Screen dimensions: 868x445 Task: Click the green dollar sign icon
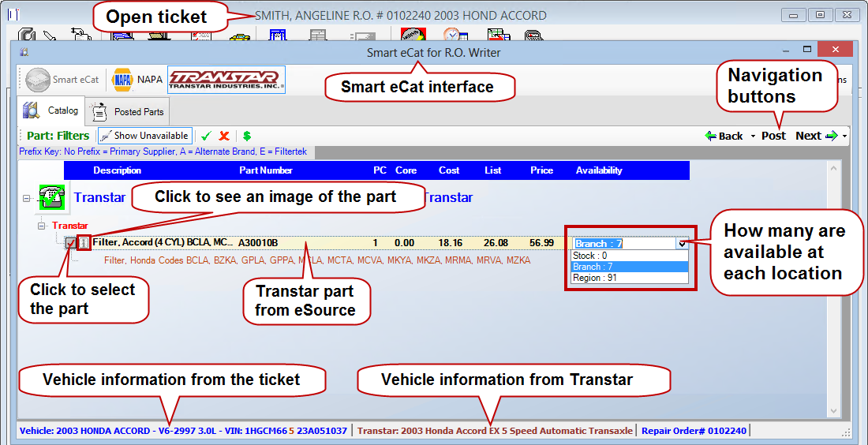(246, 136)
